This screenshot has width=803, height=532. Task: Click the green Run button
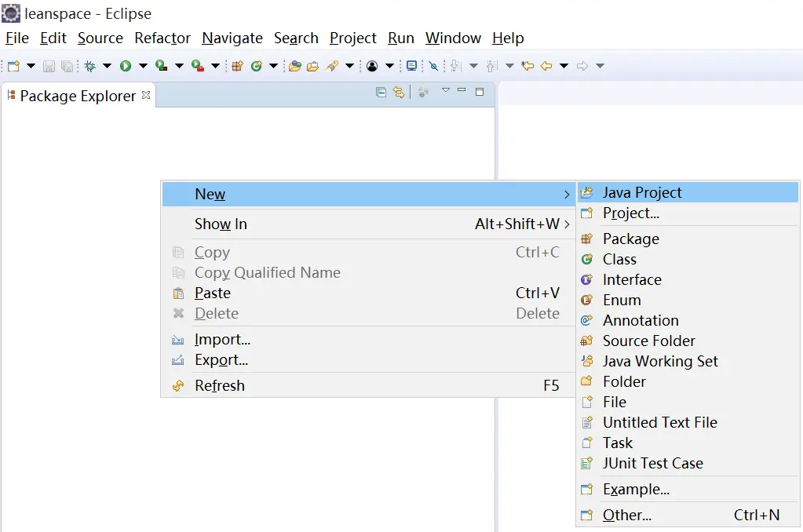tap(126, 66)
